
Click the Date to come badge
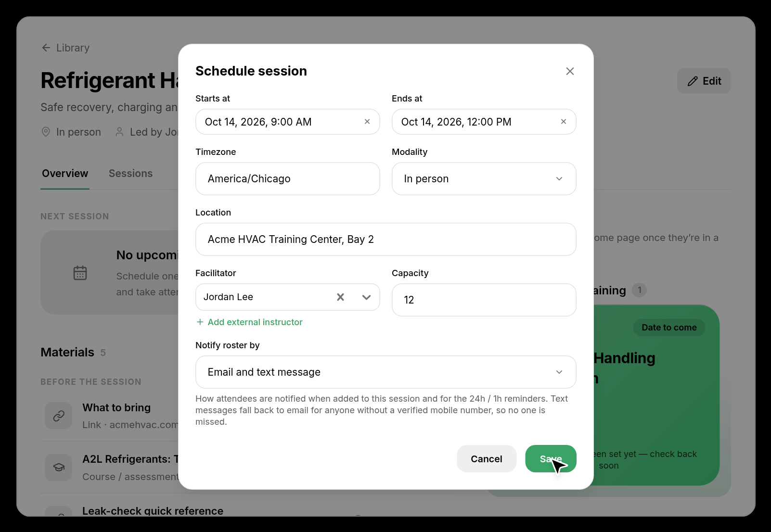669,328
